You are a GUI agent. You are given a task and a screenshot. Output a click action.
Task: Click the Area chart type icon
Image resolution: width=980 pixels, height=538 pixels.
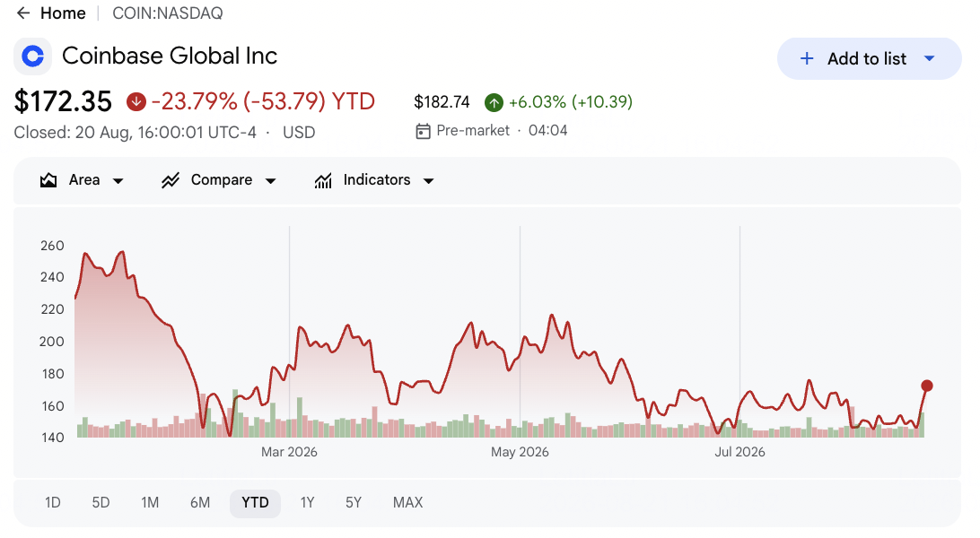pos(48,180)
